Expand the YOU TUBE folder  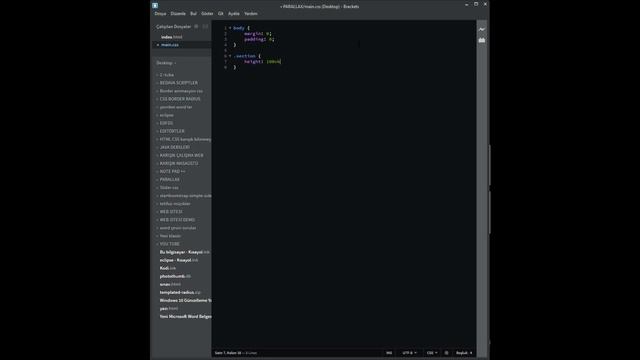(169, 244)
